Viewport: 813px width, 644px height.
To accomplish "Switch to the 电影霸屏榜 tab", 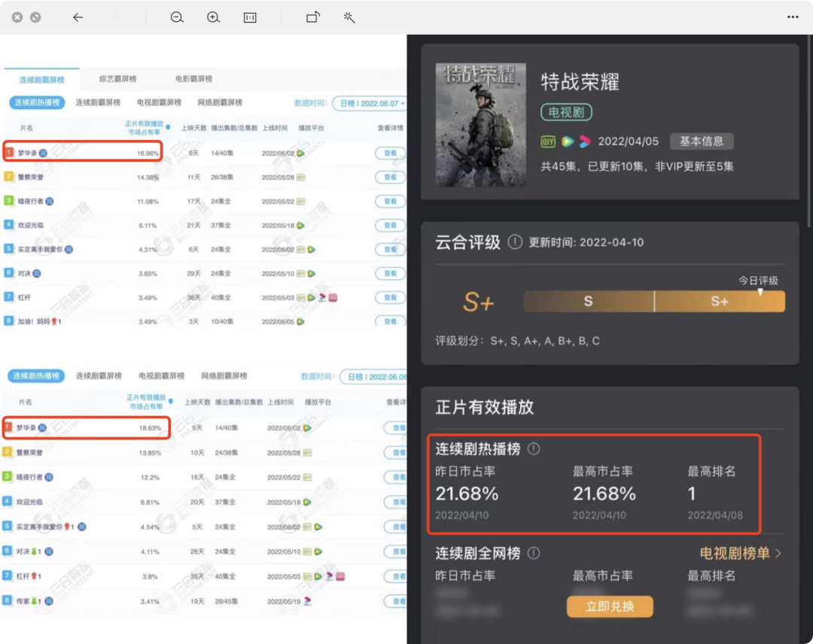I will [x=193, y=79].
